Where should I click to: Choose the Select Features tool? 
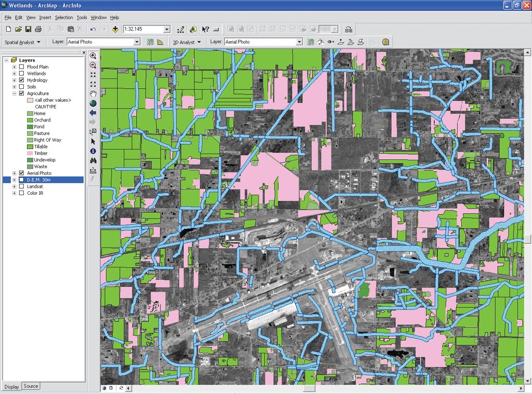point(93,131)
